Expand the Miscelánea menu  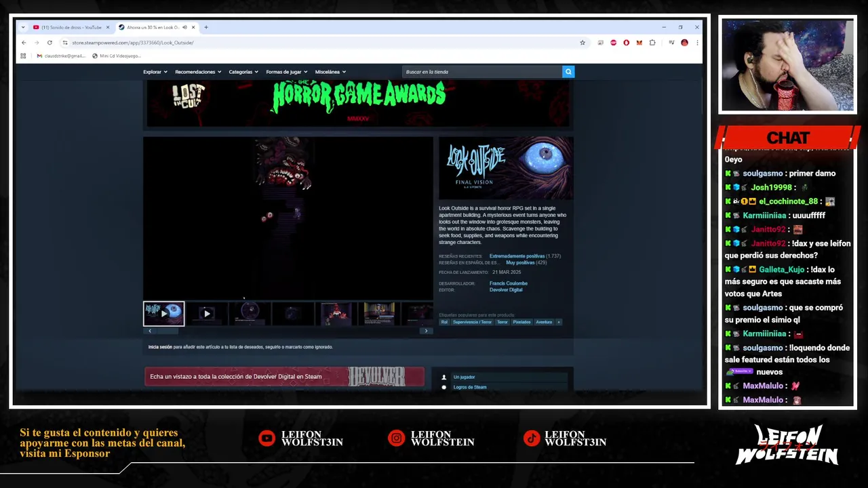(x=330, y=72)
